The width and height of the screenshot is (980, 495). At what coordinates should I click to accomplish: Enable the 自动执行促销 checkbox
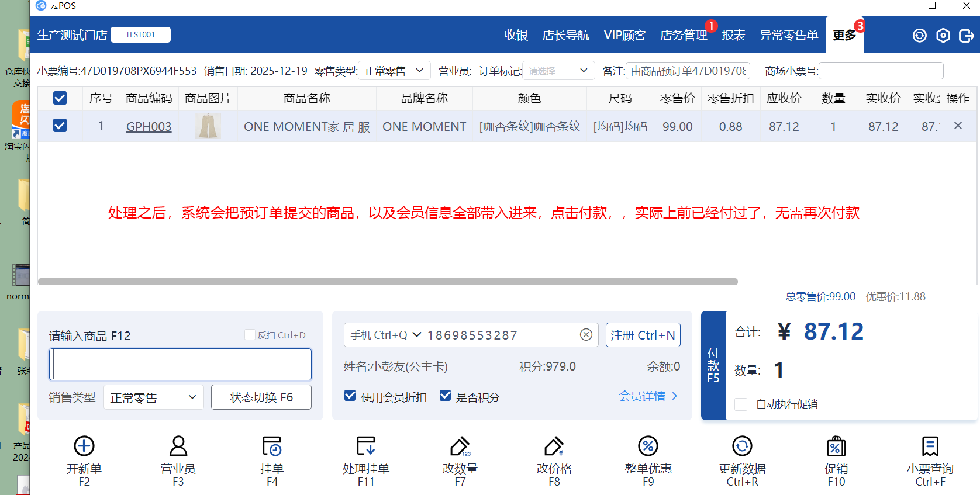pyautogui.click(x=741, y=404)
